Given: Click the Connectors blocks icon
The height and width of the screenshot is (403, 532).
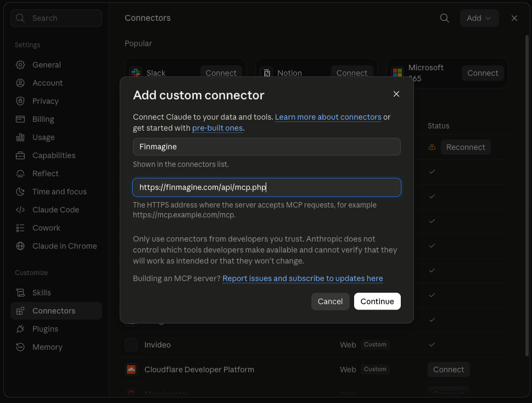Looking at the screenshot, I should (x=20, y=311).
